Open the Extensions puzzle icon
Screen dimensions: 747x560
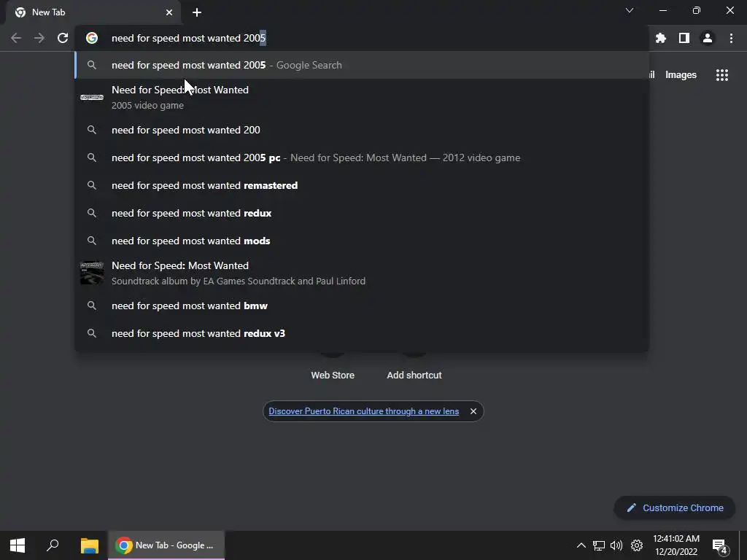click(660, 38)
